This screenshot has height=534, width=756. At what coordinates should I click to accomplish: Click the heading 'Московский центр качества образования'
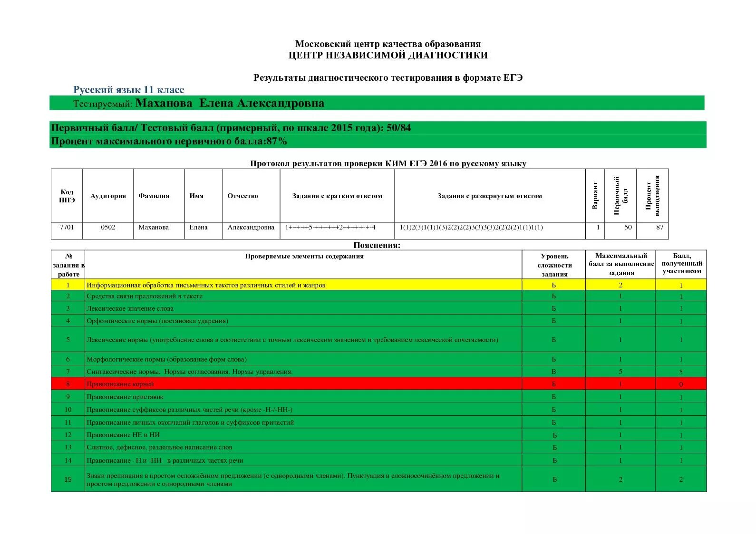[x=388, y=44]
